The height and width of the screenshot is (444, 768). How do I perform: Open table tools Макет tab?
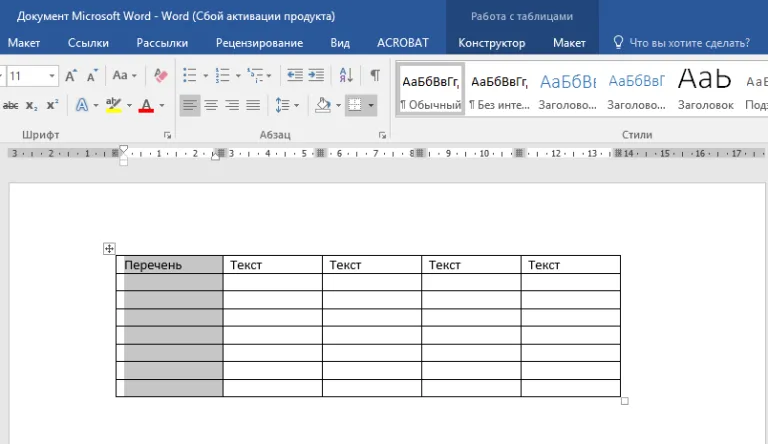[569, 43]
